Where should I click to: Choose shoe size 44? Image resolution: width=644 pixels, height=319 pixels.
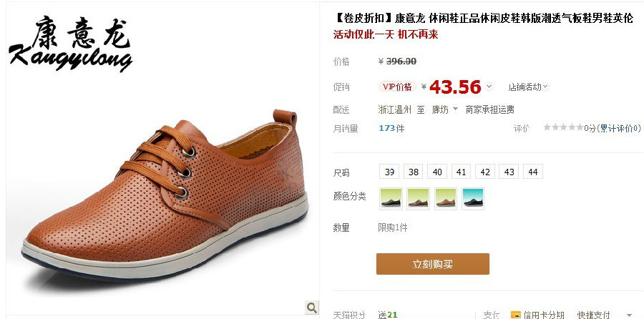(533, 172)
